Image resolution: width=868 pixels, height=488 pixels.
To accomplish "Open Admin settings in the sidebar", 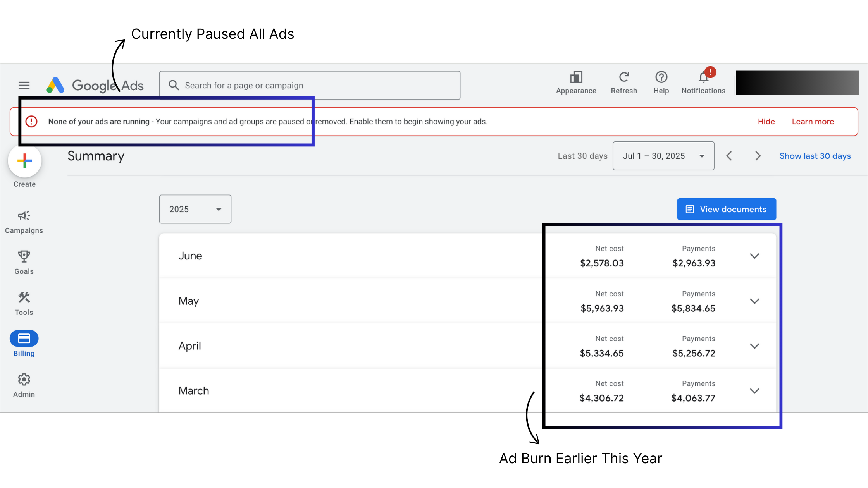I will tap(24, 385).
